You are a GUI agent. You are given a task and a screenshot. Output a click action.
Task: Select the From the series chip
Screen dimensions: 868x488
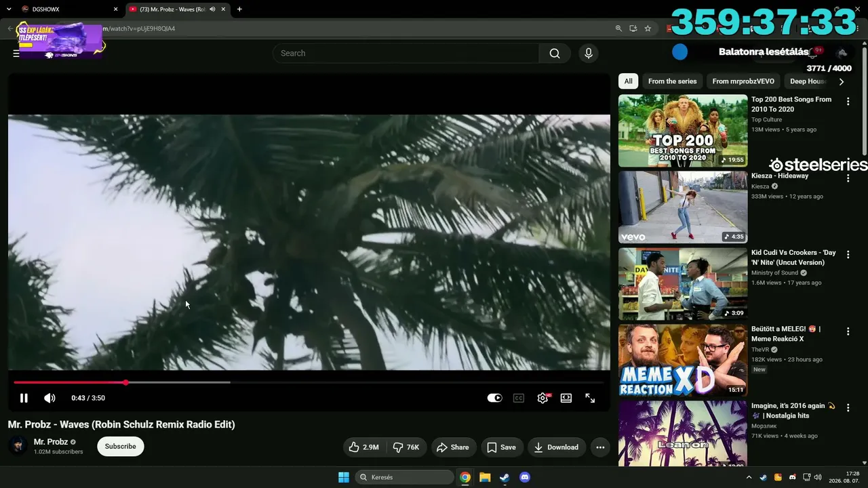(x=673, y=81)
